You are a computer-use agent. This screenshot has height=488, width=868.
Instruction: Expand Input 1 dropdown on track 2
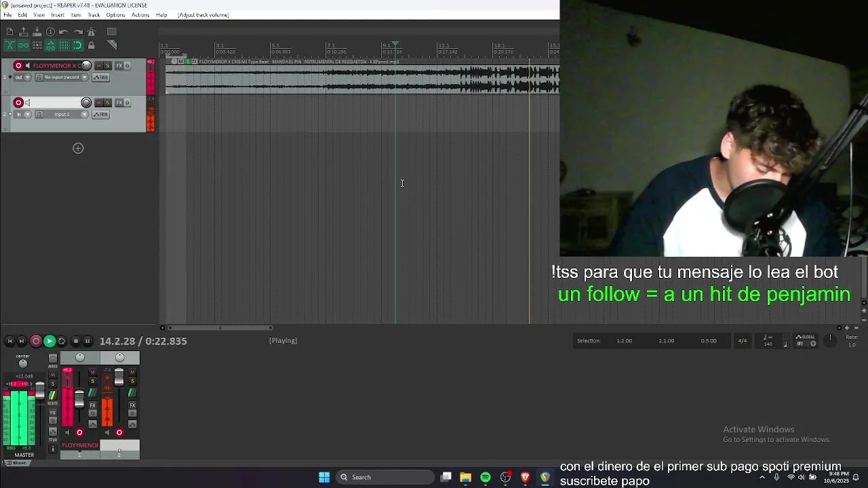pos(84,114)
